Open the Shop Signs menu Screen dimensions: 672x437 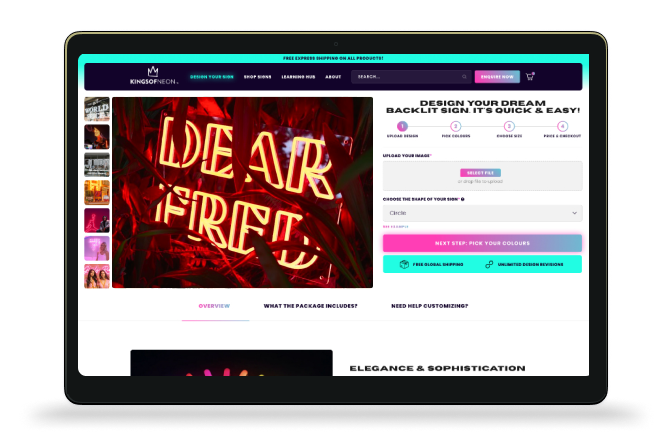pos(258,77)
